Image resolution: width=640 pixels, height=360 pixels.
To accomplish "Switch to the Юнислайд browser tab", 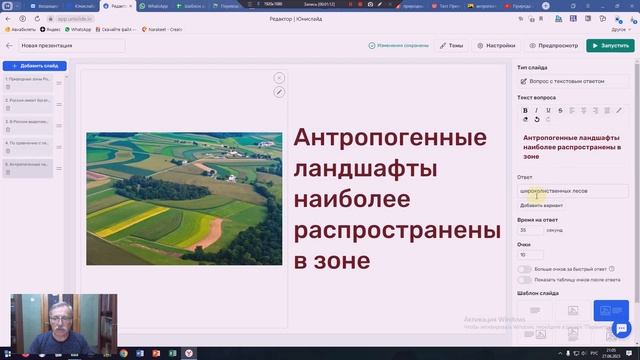I will pyautogui.click(x=80, y=6).
